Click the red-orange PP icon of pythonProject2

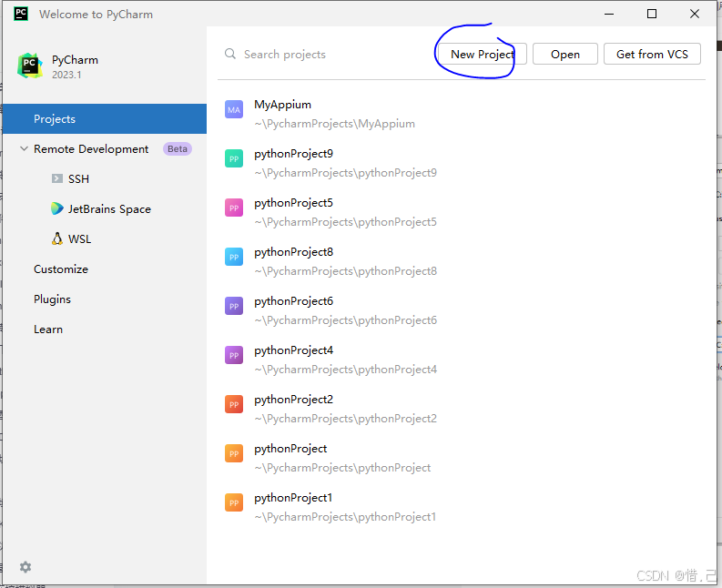(234, 404)
